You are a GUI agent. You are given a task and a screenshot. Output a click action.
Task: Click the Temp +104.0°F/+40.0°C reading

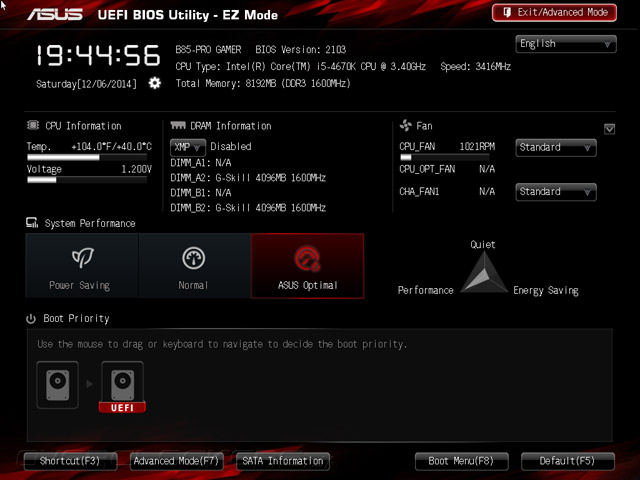pyautogui.click(x=89, y=146)
